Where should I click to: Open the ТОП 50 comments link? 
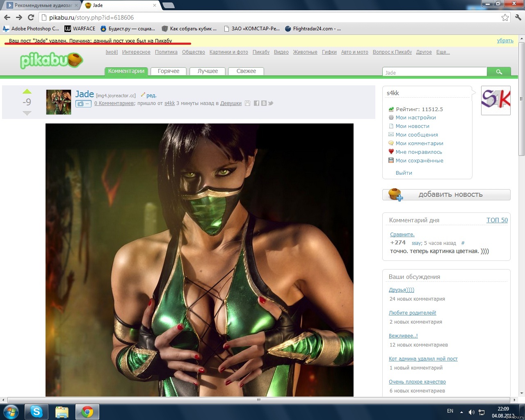coord(497,220)
